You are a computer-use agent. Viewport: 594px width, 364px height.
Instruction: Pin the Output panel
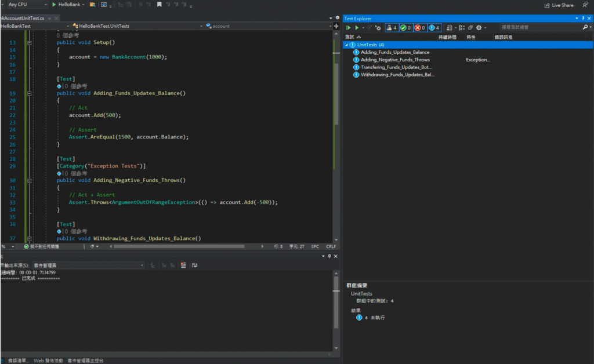(x=329, y=256)
